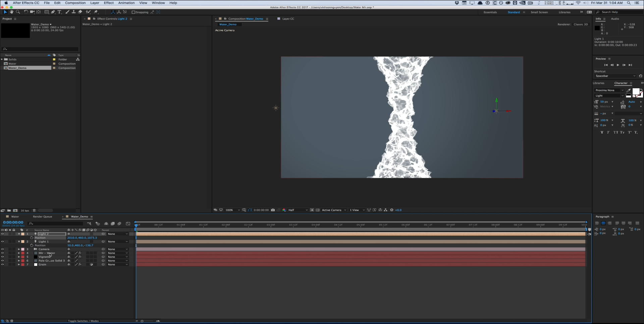Open the Graph Editor
Viewport: 644px width, 324px height.
(128, 224)
